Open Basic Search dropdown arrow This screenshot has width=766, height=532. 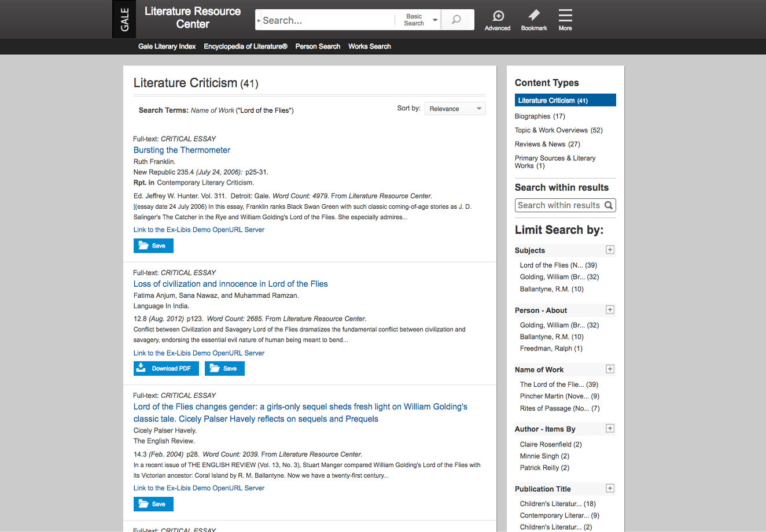[435, 20]
